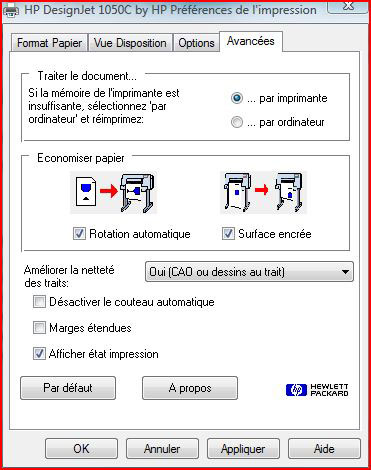Toggle the Rotation automatique checkbox
The width and height of the screenshot is (371, 470).
tap(79, 234)
